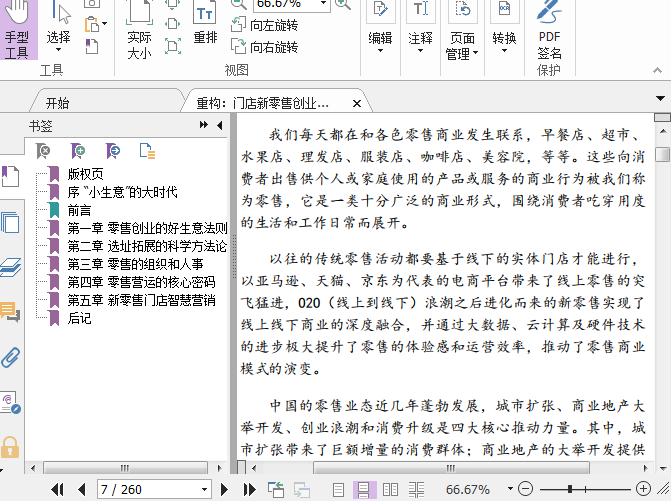671x501 pixels.
Task: Click the previous view icon in status bar
Action: [x=276, y=489]
